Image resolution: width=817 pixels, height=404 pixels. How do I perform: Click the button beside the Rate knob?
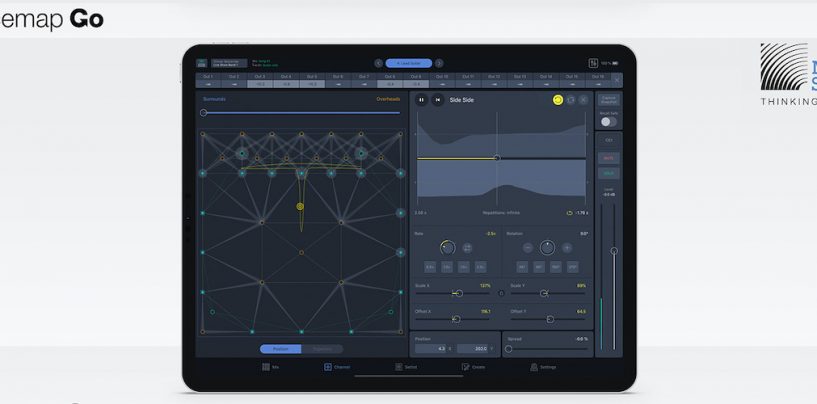click(467, 248)
